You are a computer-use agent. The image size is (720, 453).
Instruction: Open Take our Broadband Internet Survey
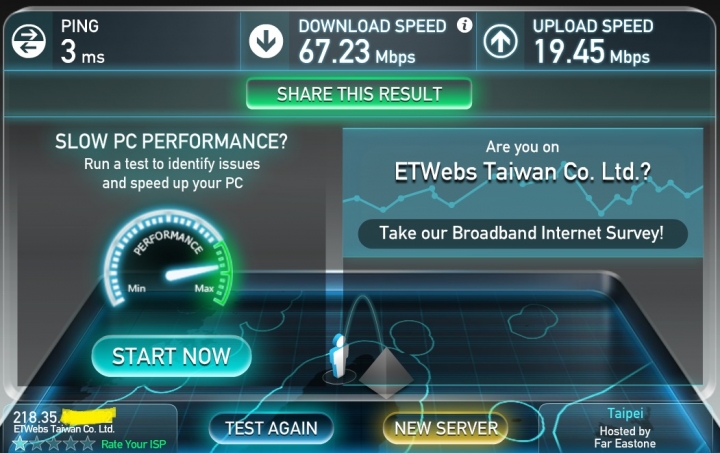point(523,233)
